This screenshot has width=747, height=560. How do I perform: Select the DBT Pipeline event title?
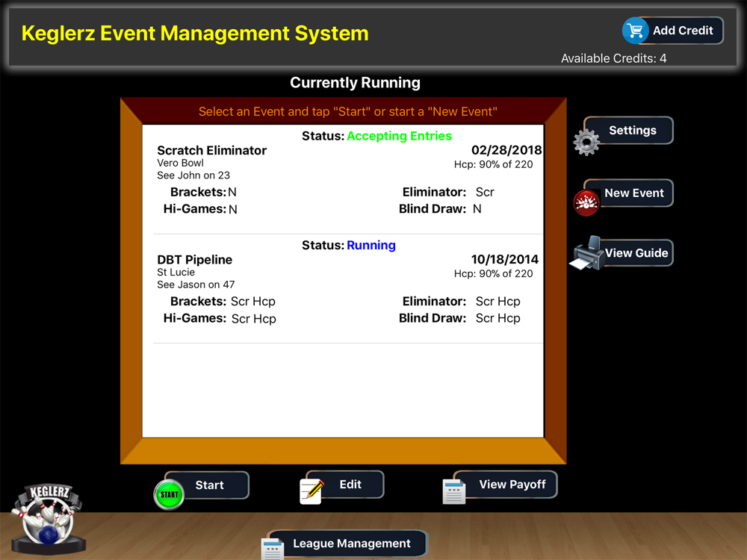195,260
